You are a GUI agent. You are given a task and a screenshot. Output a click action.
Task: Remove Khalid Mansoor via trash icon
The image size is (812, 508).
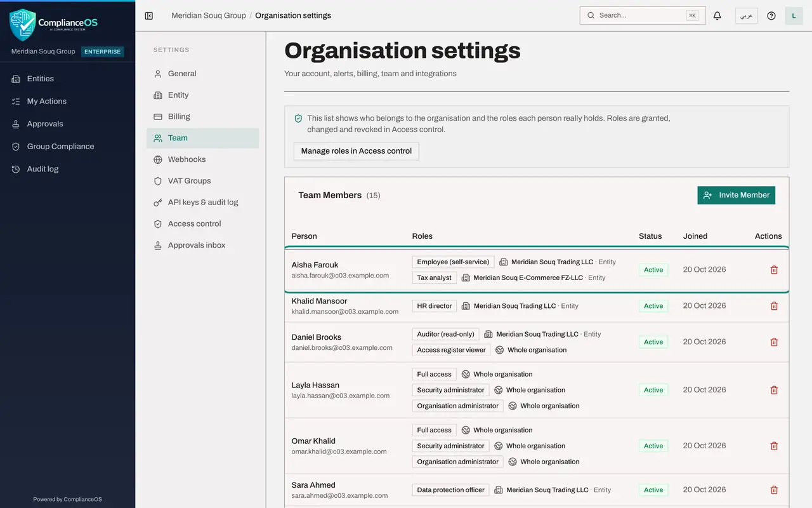(x=774, y=306)
